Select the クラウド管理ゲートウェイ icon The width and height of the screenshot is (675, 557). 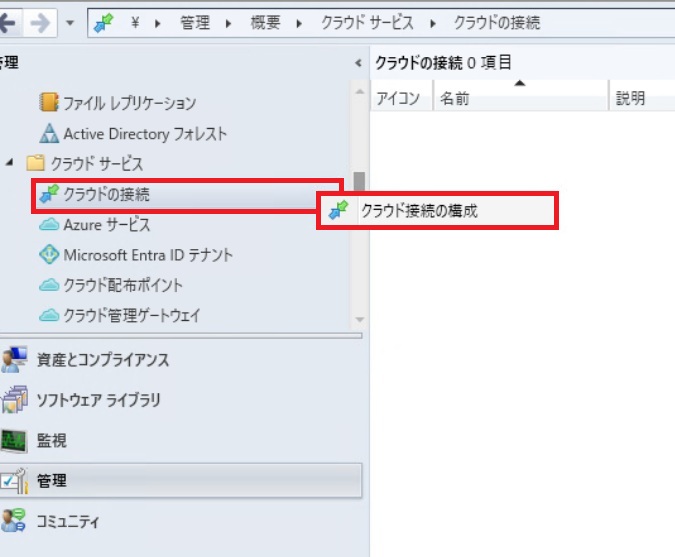49,315
